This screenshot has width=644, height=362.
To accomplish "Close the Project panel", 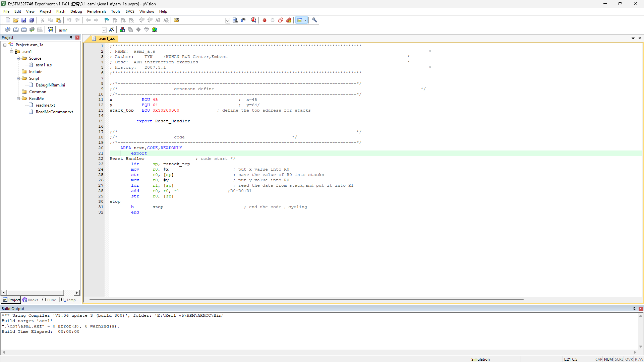I will point(77,38).
